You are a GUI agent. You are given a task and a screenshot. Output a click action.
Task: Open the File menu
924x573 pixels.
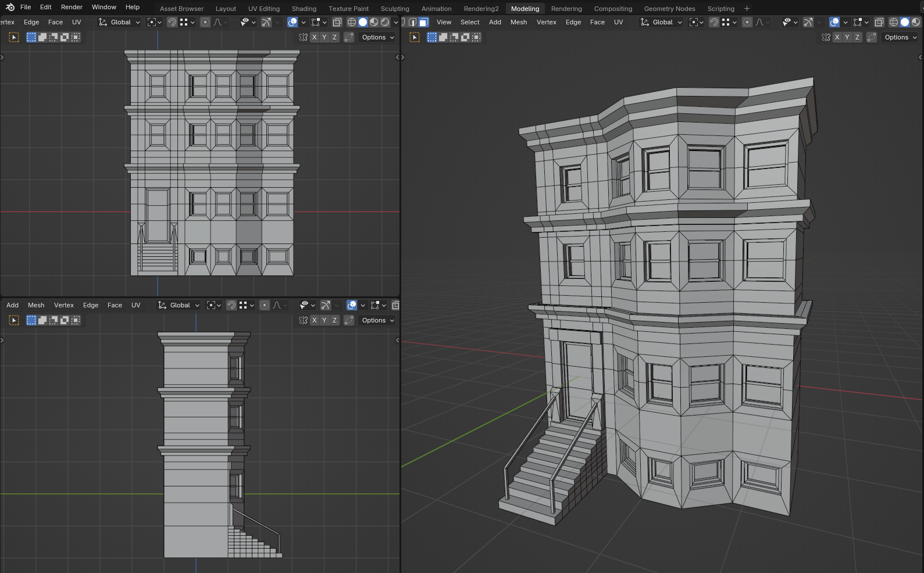26,7
